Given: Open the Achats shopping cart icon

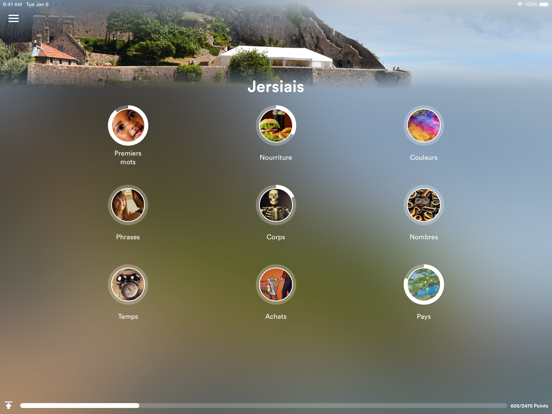Looking at the screenshot, I should [276, 284].
